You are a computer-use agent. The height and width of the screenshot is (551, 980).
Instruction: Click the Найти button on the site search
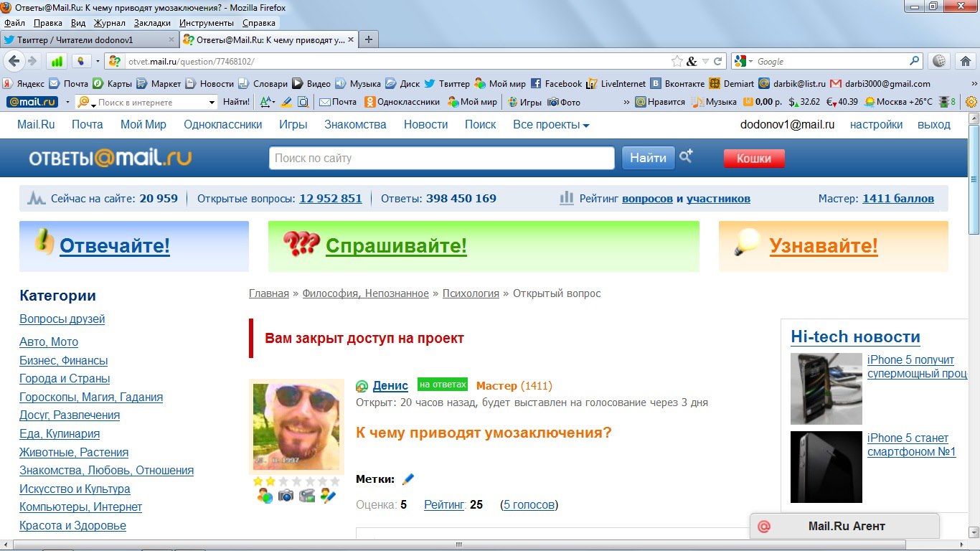(648, 158)
